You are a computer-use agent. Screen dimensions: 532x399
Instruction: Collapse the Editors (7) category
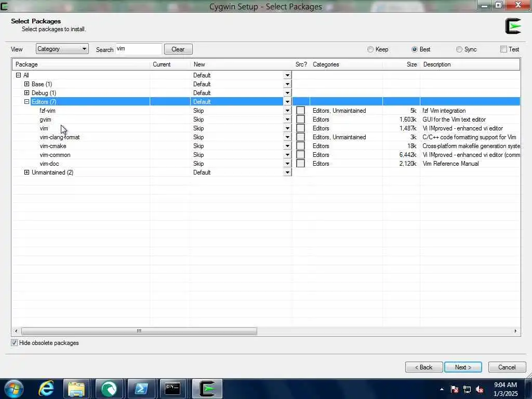click(x=26, y=101)
